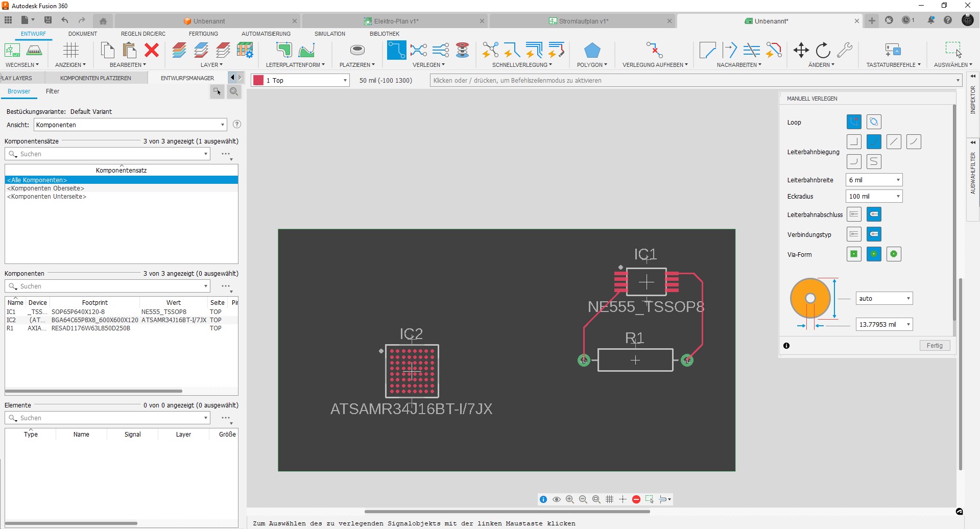Open the Ansicht Komponenten dropdown
The image size is (980, 529).
pos(130,125)
